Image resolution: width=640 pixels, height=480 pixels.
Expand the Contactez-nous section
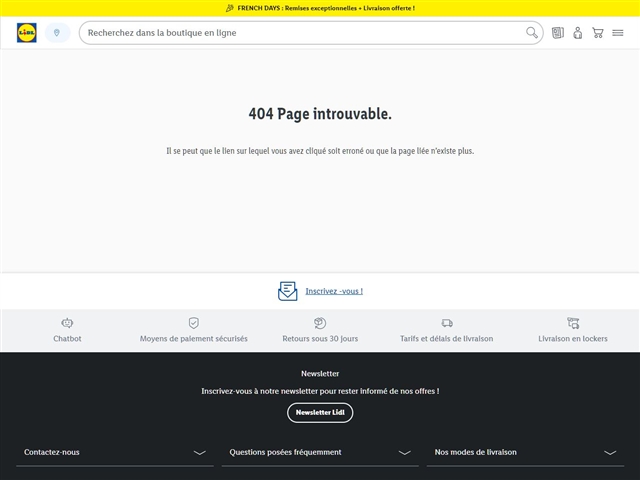click(115, 452)
